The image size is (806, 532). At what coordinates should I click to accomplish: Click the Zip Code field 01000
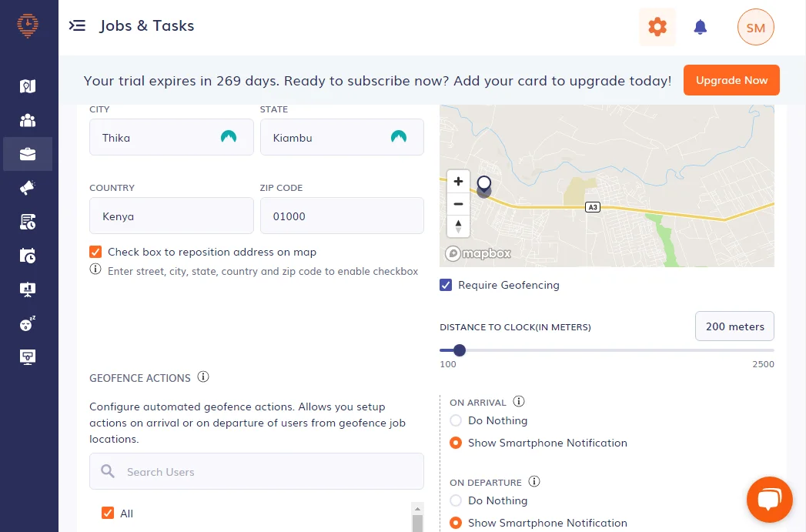342,216
